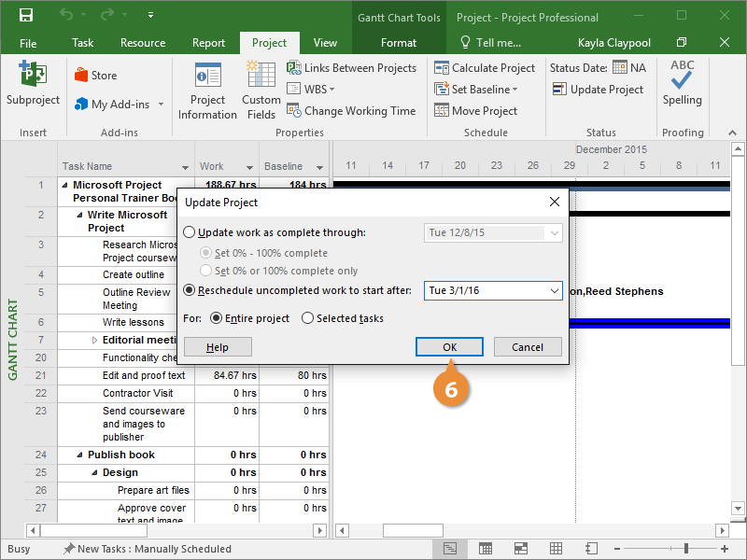Click the Help button in the dialog
747x560 pixels.
point(217,346)
